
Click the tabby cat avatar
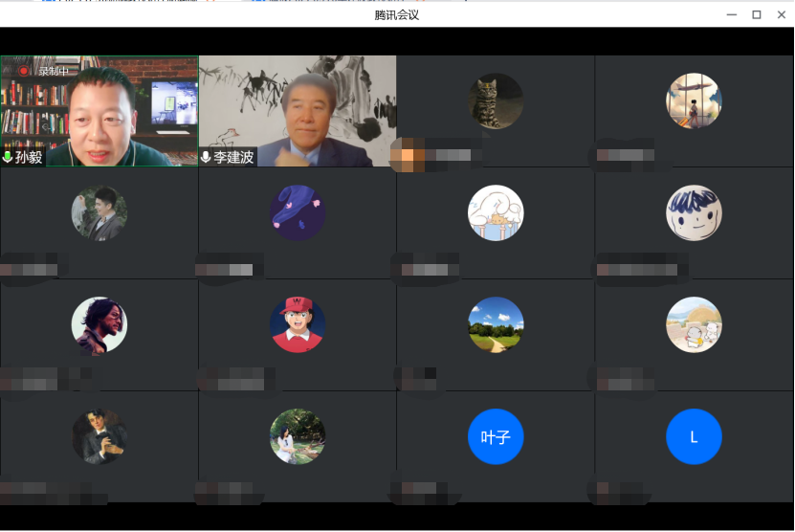[496, 100]
